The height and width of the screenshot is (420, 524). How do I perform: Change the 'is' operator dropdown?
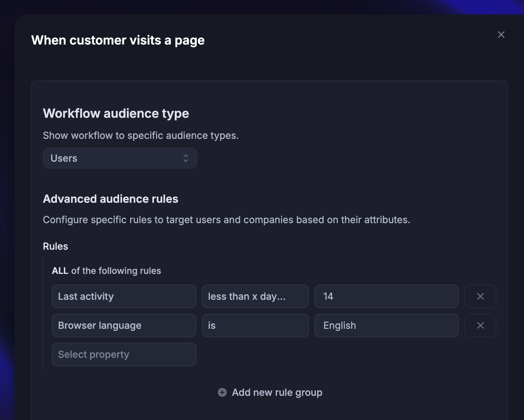(255, 325)
